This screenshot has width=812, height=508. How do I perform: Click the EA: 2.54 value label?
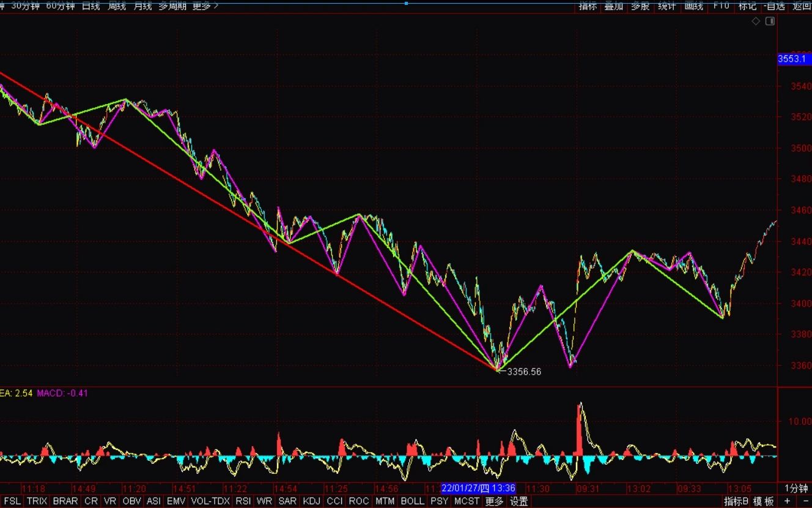pos(16,393)
